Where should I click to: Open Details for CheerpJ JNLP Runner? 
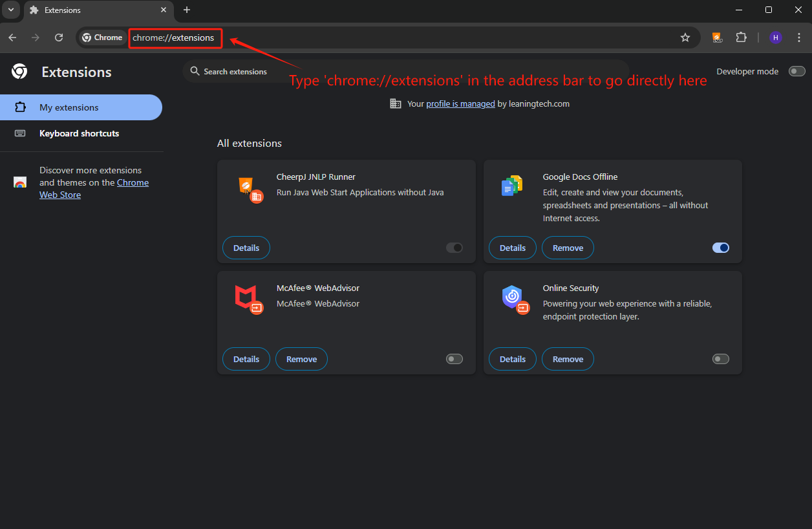(246, 248)
